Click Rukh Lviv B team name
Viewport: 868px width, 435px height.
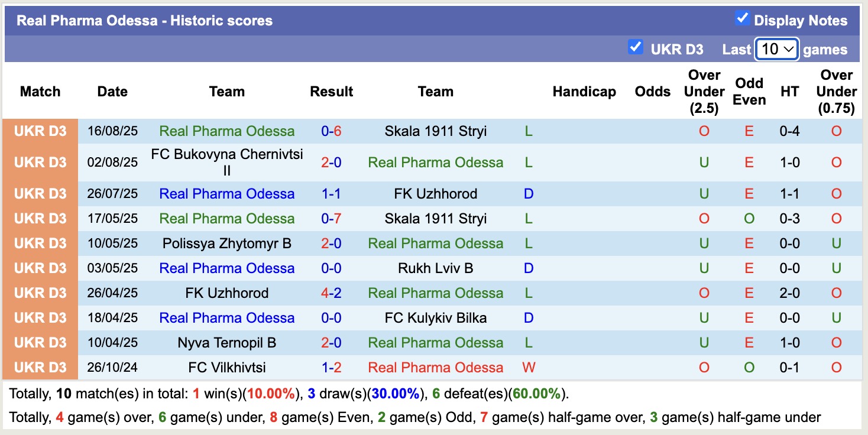[x=435, y=268]
